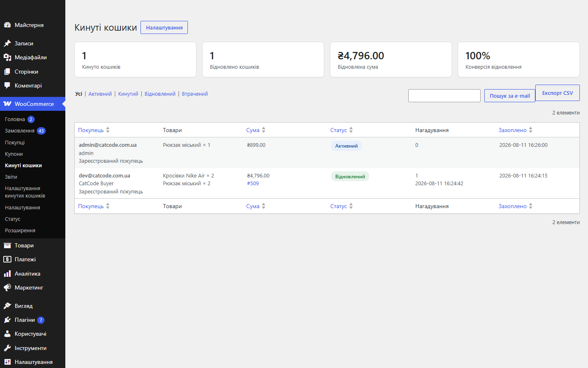Click the Платежі money icon
Screen dimensions: 588x368
pos(7,259)
